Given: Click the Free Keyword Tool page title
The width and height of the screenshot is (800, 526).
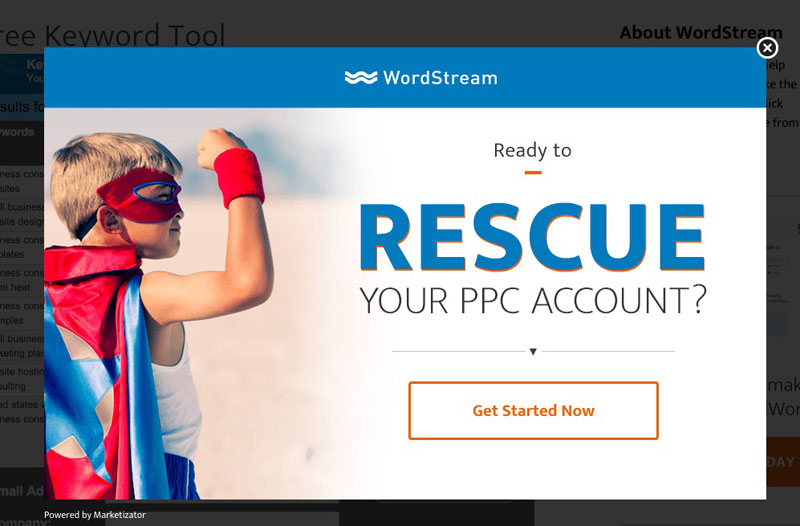Looking at the screenshot, I should pyautogui.click(x=112, y=36).
